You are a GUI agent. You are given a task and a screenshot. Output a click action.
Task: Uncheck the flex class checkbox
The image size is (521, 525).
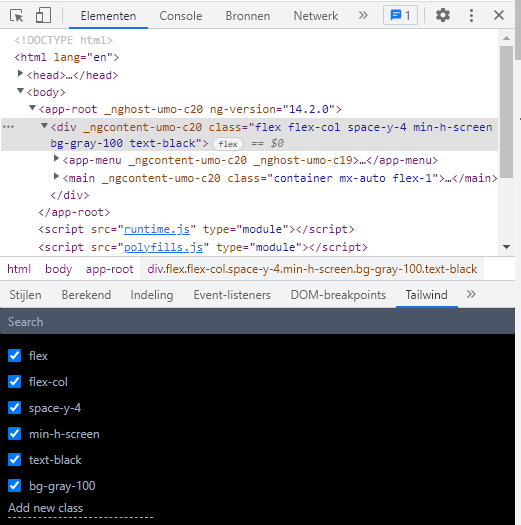[14, 356]
